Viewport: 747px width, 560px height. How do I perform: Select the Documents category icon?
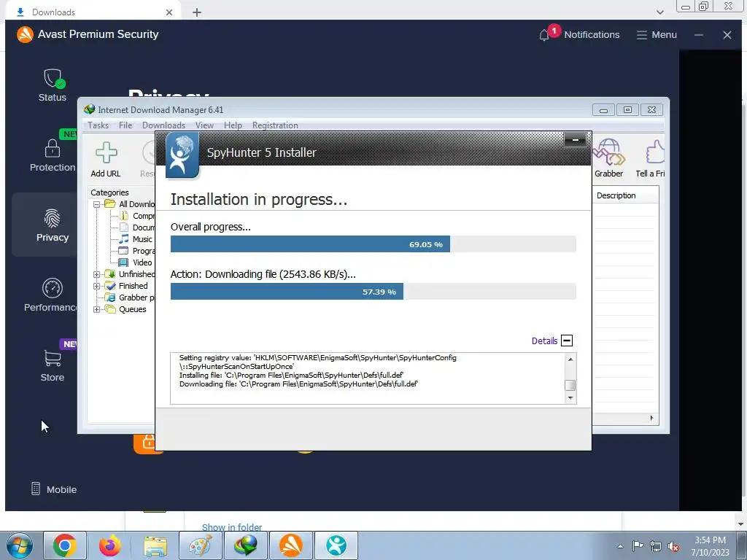(124, 227)
